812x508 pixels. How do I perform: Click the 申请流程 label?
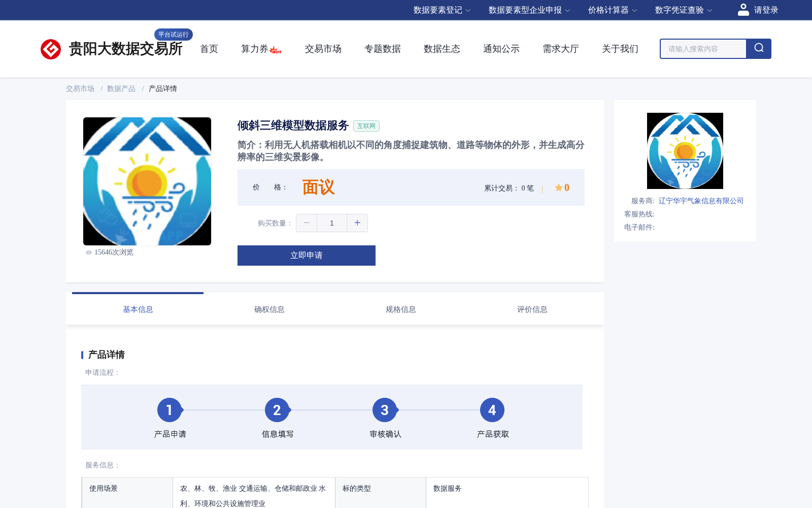click(x=103, y=372)
